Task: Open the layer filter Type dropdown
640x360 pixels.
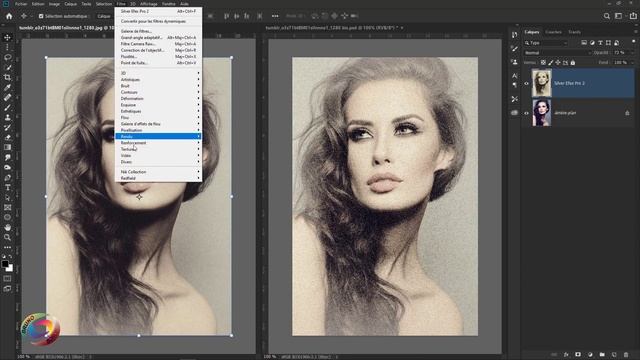Action: tap(546, 42)
